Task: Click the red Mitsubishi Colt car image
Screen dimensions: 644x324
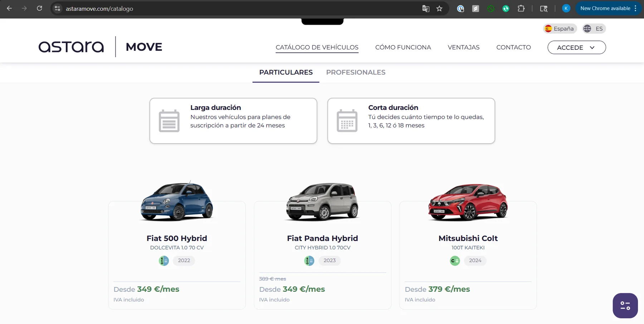Action: pos(468,202)
